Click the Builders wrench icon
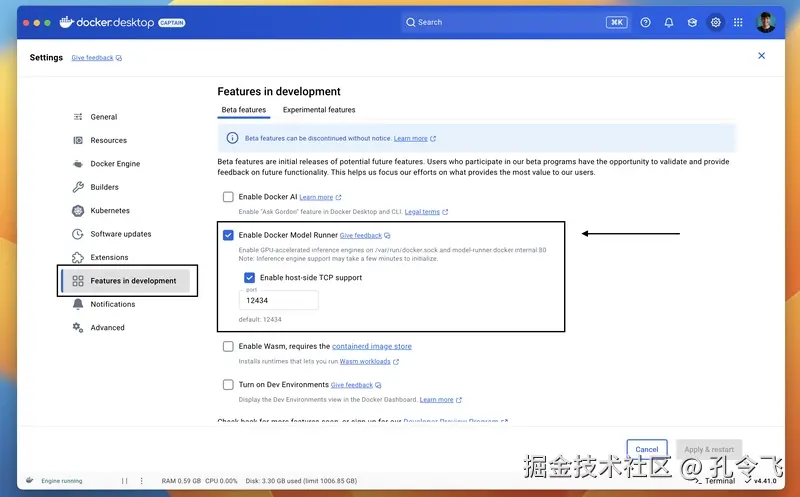800x497 pixels. (78, 187)
